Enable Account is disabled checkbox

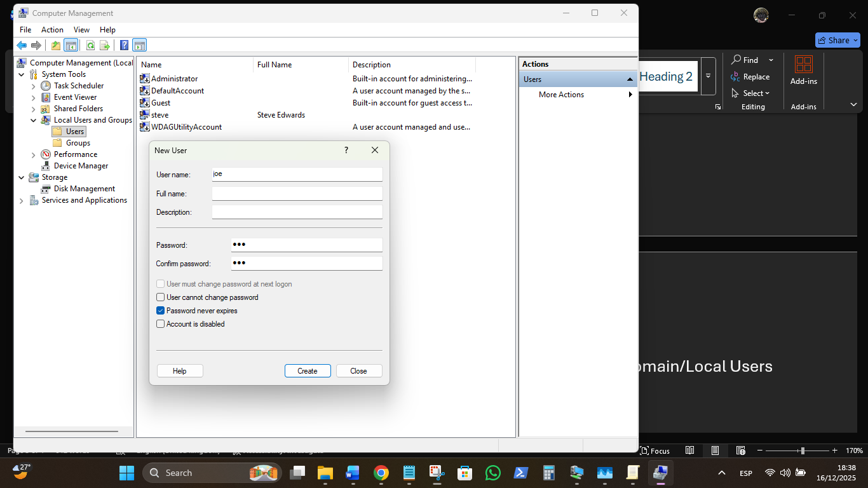[161, 324]
